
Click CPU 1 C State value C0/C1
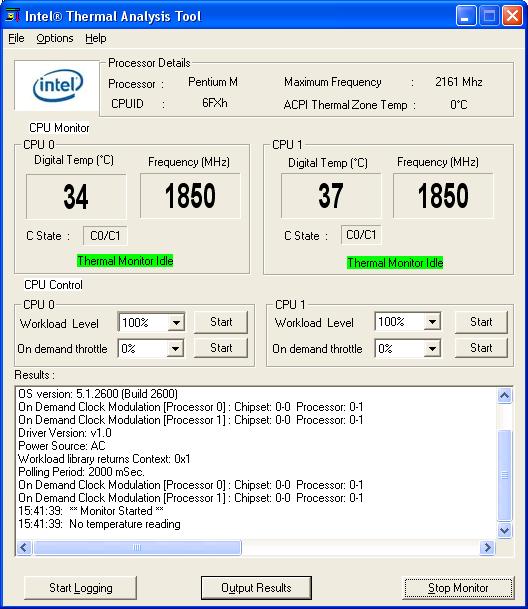pyautogui.click(x=361, y=235)
